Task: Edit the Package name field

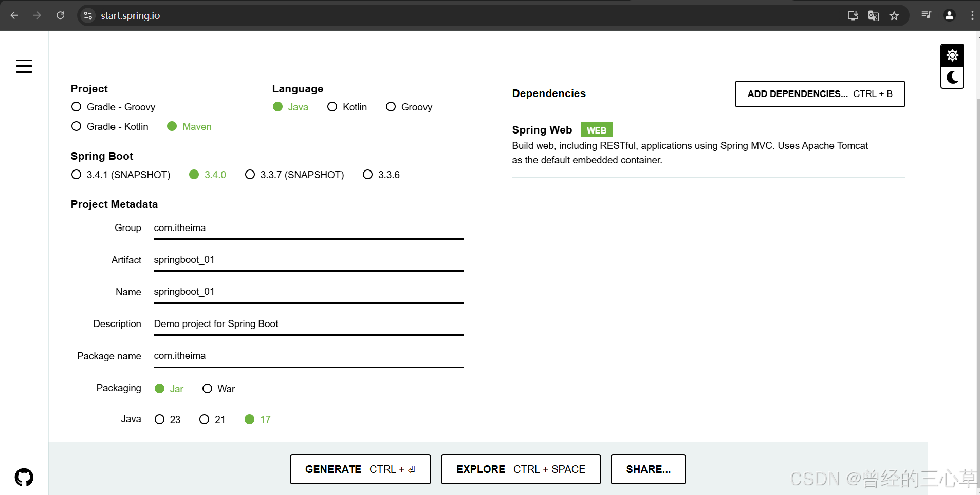Action: click(308, 356)
